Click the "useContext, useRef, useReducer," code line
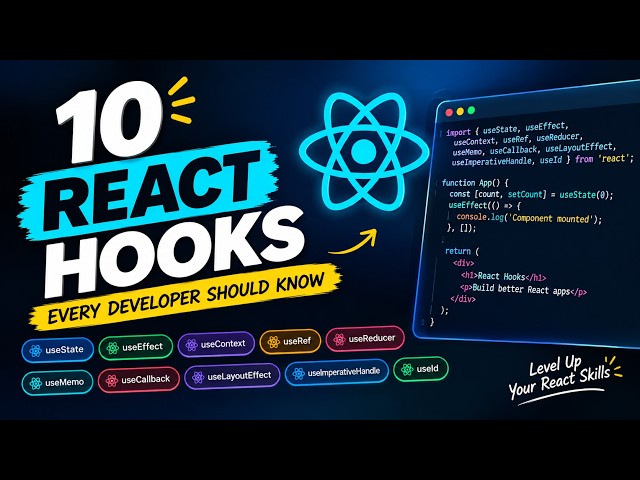The image size is (640, 480). pos(518,139)
